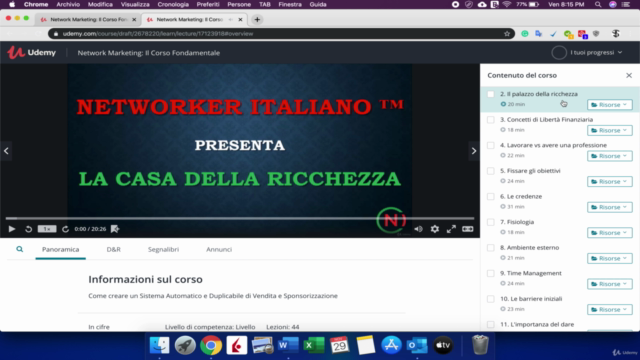Open Risorse dropdown for Le barriere iniziali

click(x=610, y=309)
